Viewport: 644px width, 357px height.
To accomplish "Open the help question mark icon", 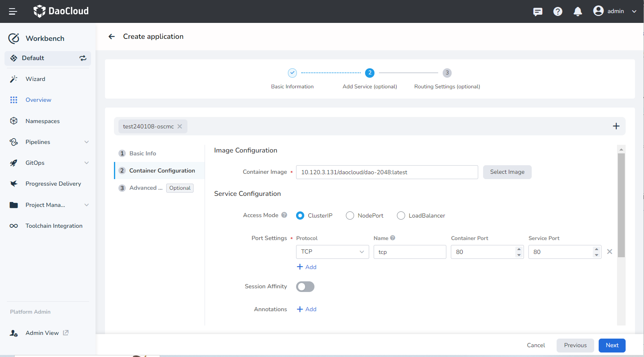I will pyautogui.click(x=557, y=11).
